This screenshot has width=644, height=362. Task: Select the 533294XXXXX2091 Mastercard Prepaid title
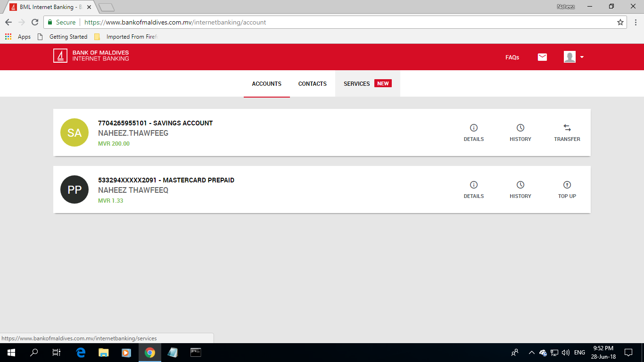tap(166, 180)
